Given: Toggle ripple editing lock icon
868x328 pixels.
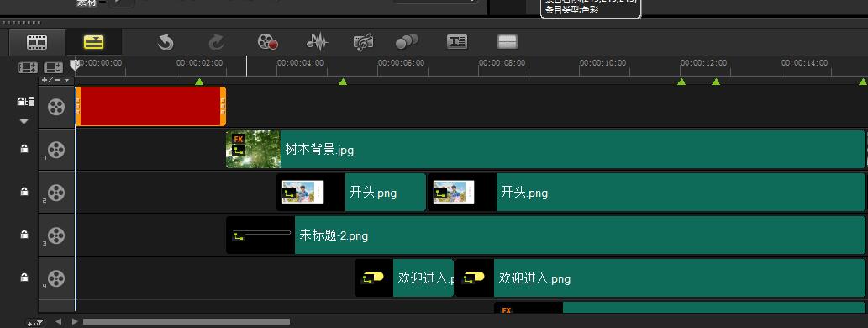Looking at the screenshot, I should point(25,102).
